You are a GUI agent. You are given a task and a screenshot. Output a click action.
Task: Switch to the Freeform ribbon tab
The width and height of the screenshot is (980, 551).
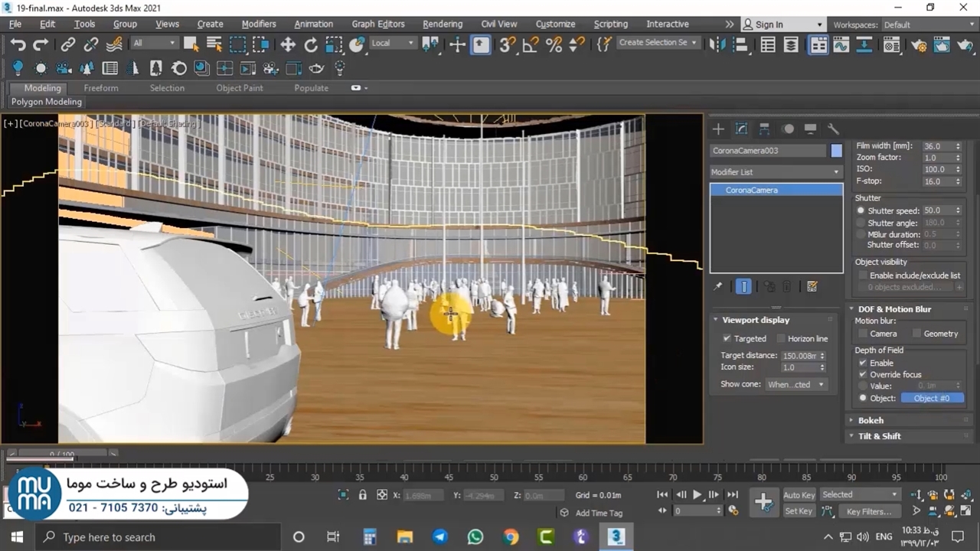point(101,88)
